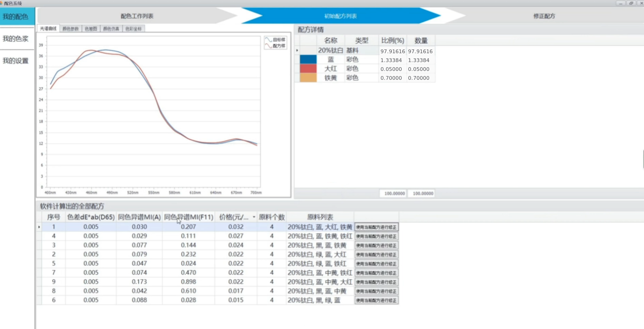644x329 pixels.
Task: Click the 0.032 price cell in formula 1
Action: click(x=235, y=227)
